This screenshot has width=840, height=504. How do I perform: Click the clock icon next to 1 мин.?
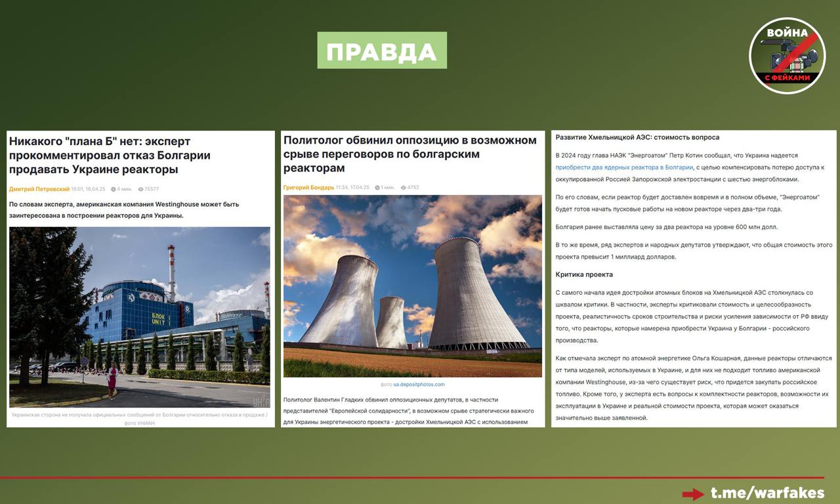click(378, 188)
